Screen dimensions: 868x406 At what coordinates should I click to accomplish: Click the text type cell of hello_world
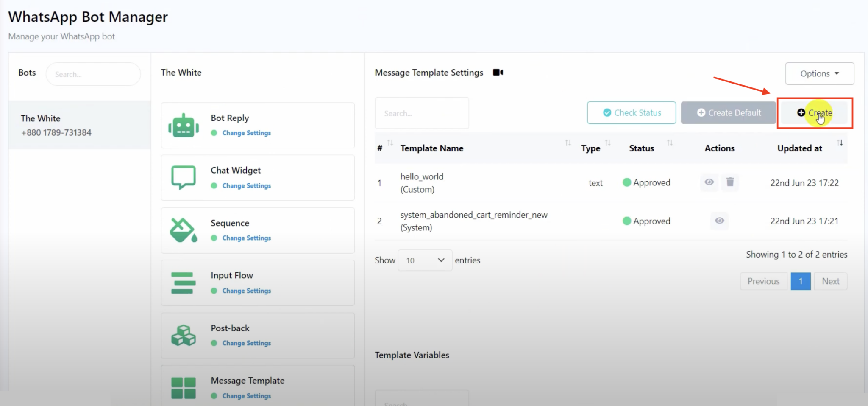(x=595, y=183)
